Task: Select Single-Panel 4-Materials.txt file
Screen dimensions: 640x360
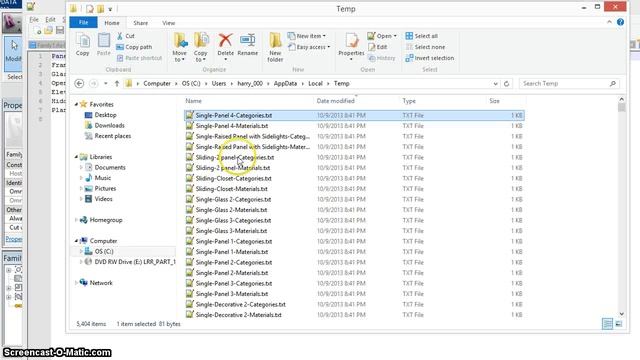Action: click(231, 126)
